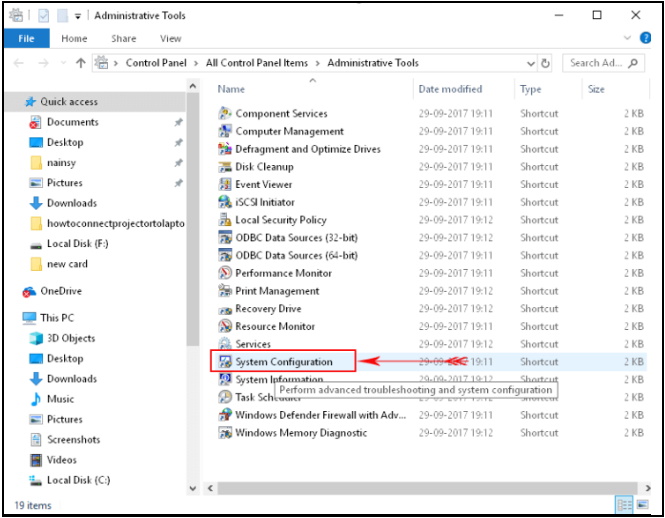Screen dimensions: 665x518
Task: Click the navigation pane scroll down arrow
Action: coord(193,488)
